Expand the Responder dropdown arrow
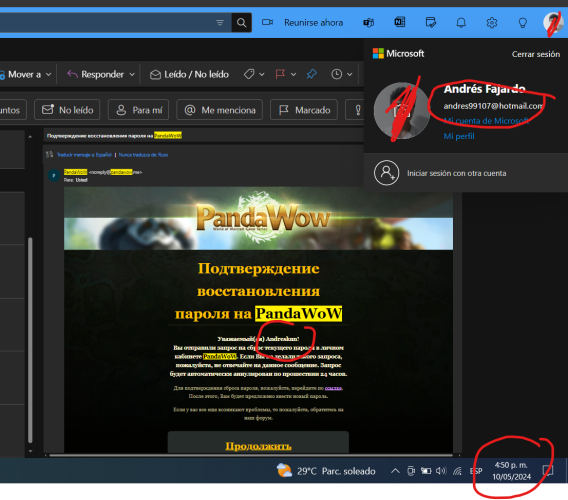Image resolution: width=568 pixels, height=500 pixels. click(132, 74)
